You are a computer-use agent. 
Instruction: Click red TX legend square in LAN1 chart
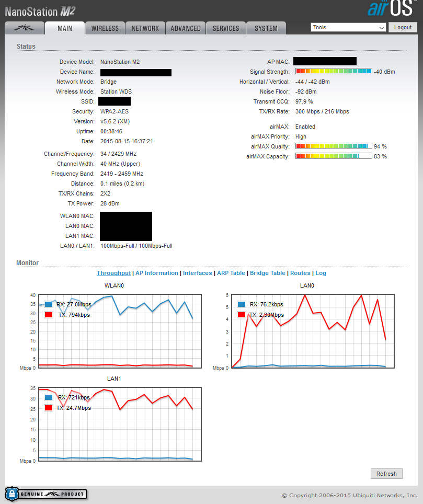click(49, 408)
